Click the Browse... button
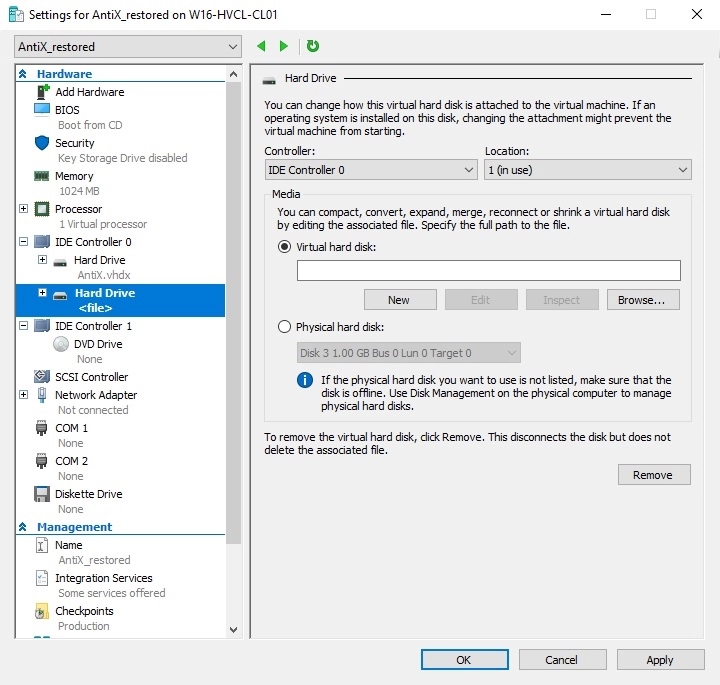Image resolution: width=720 pixels, height=685 pixels. (643, 300)
